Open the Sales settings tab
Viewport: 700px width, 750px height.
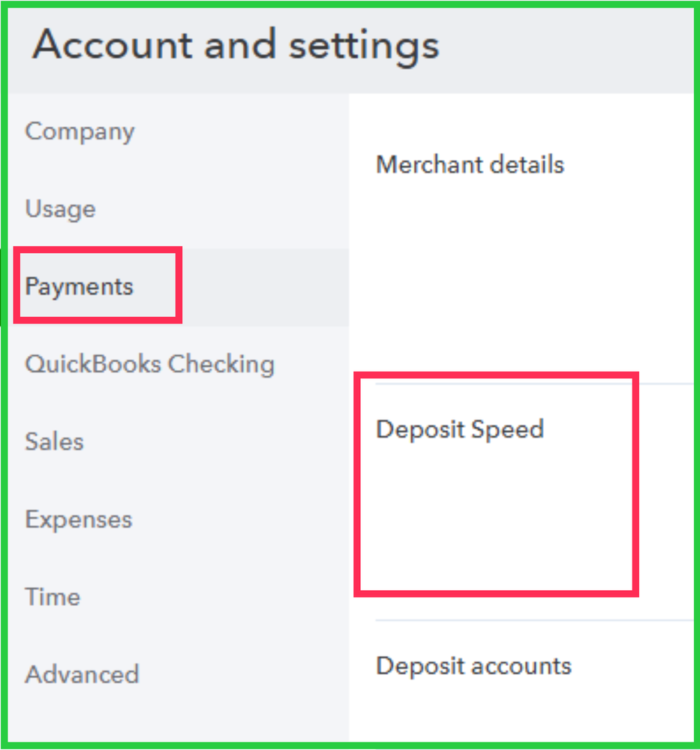click(x=54, y=441)
